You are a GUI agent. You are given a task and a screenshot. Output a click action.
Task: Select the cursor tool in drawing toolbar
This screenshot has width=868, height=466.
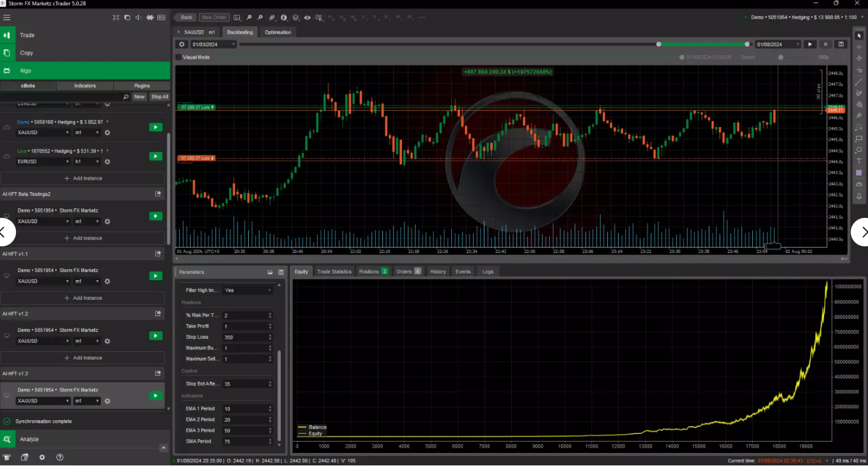tap(859, 36)
